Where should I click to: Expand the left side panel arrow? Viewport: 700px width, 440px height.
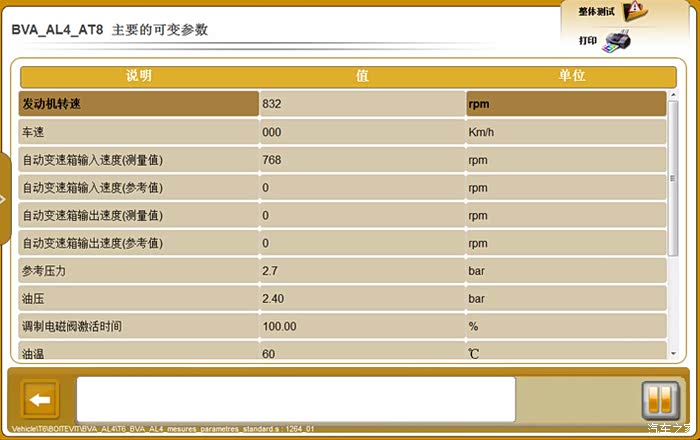coord(4,199)
